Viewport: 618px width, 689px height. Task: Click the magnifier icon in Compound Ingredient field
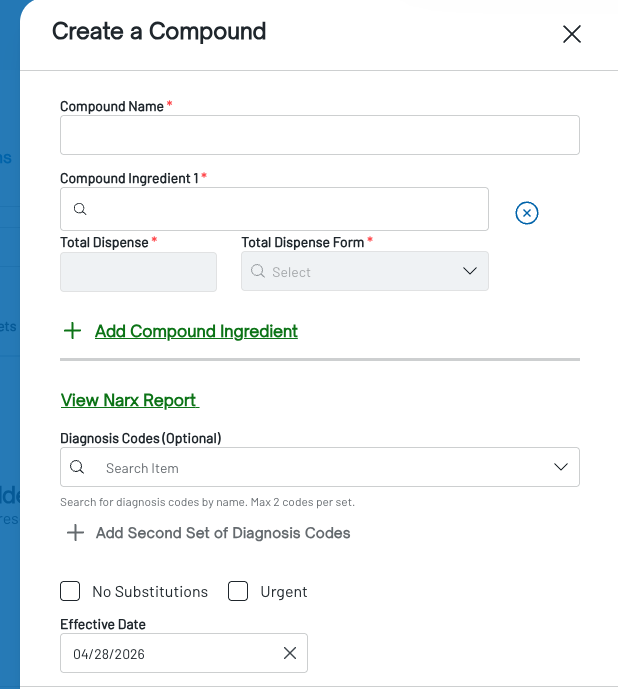(x=80, y=209)
